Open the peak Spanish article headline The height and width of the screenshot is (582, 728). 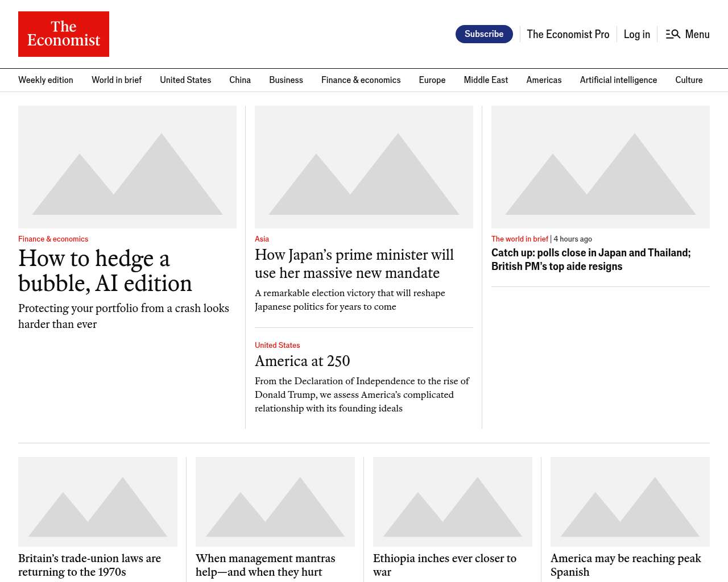click(x=626, y=565)
